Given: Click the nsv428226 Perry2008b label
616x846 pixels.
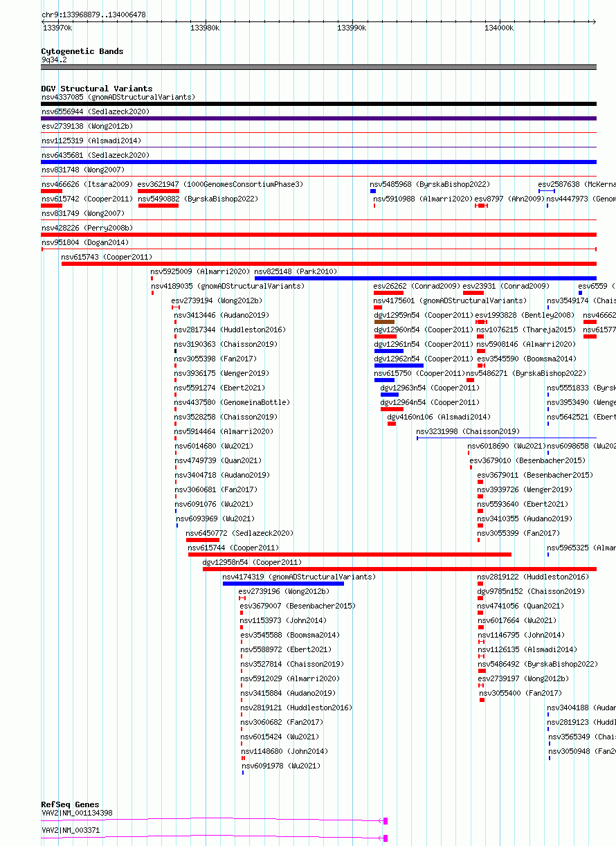Looking at the screenshot, I should click(87, 228).
